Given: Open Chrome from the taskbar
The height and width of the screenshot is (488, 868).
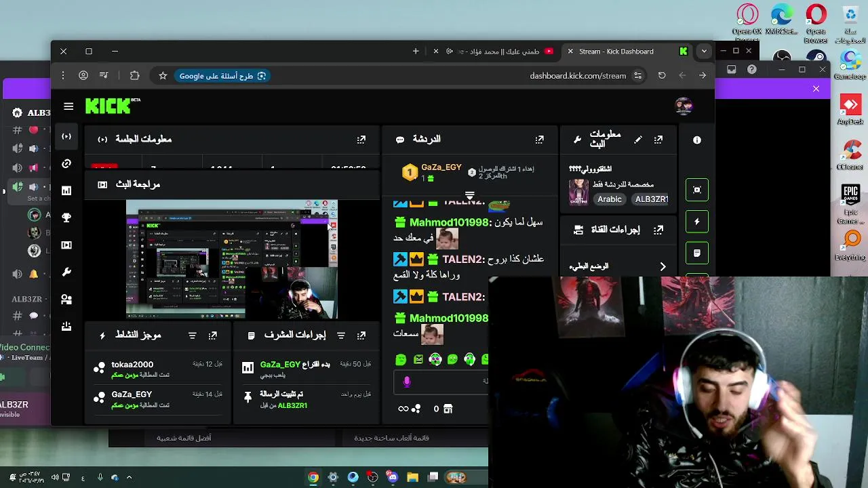Looking at the screenshot, I should [313, 477].
